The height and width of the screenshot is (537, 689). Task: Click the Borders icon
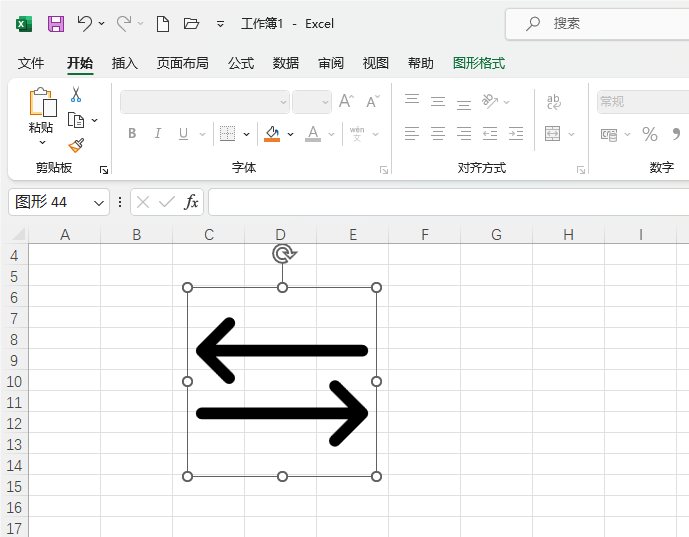click(x=228, y=134)
